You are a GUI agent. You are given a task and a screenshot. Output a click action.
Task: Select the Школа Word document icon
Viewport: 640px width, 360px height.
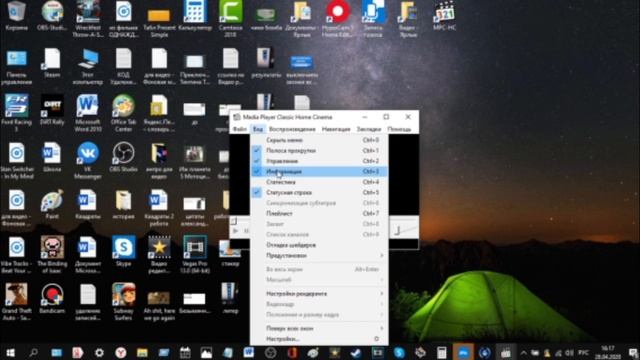click(52, 157)
